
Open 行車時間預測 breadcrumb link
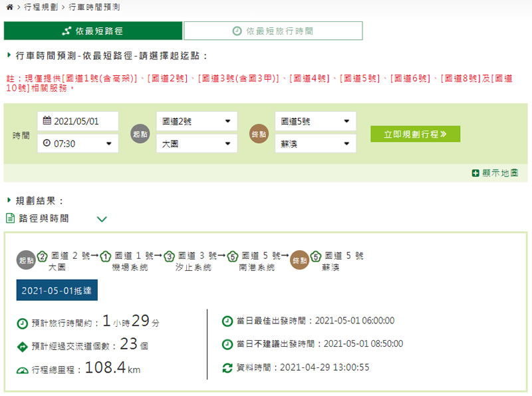pos(94,7)
